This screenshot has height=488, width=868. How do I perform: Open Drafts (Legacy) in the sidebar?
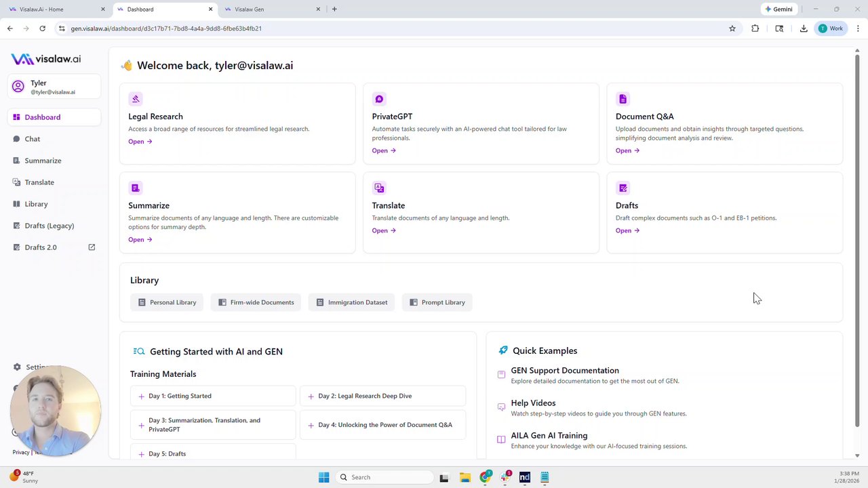pyautogui.click(x=54, y=226)
